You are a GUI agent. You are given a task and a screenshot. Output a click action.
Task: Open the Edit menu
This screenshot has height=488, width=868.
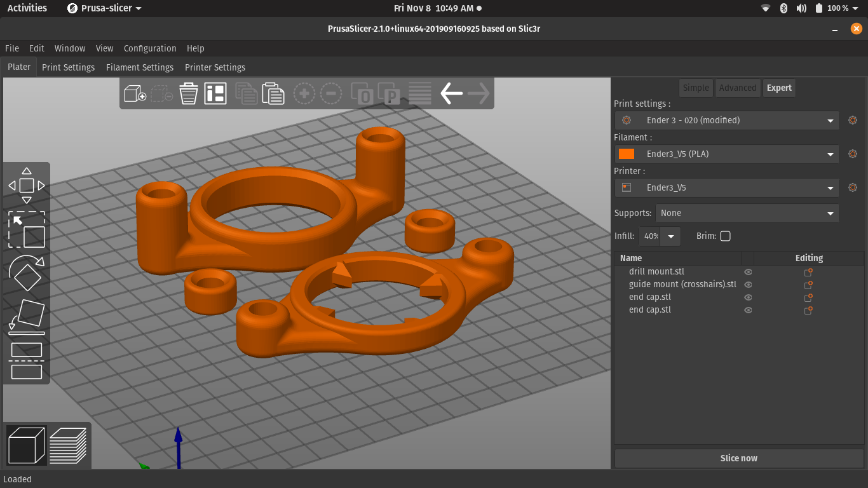click(x=37, y=48)
